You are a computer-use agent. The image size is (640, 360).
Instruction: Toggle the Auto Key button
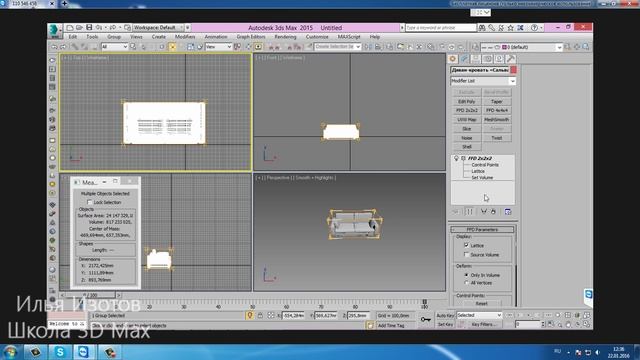point(445,316)
